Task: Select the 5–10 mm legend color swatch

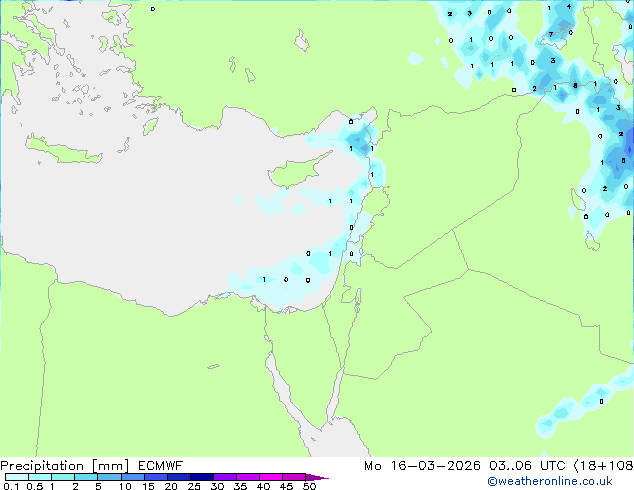Action: tap(109, 477)
